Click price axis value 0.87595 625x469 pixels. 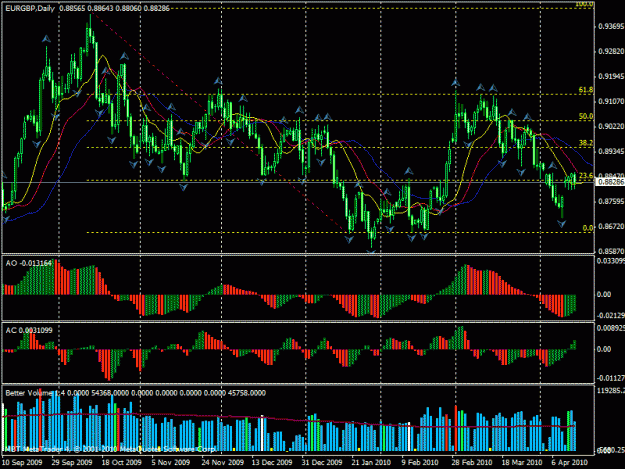pyautogui.click(x=611, y=202)
